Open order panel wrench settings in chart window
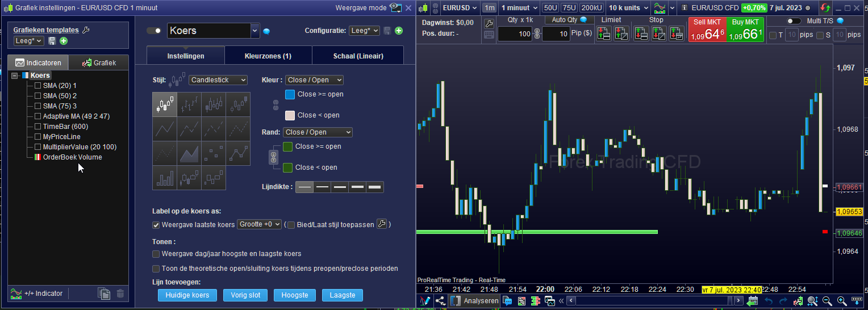The width and height of the screenshot is (868, 310). (x=489, y=23)
